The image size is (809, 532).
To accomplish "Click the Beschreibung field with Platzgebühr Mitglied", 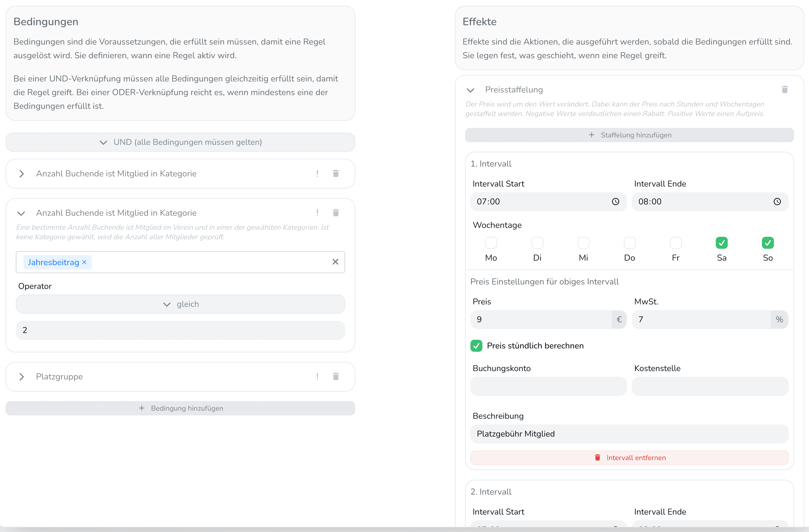I will pos(629,434).
